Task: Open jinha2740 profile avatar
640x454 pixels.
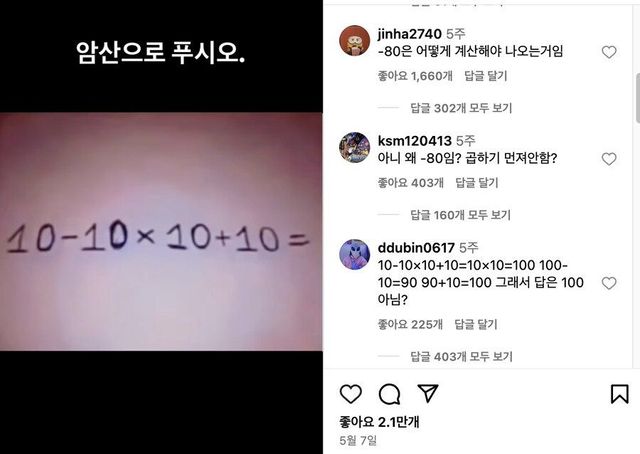Action: (355, 40)
